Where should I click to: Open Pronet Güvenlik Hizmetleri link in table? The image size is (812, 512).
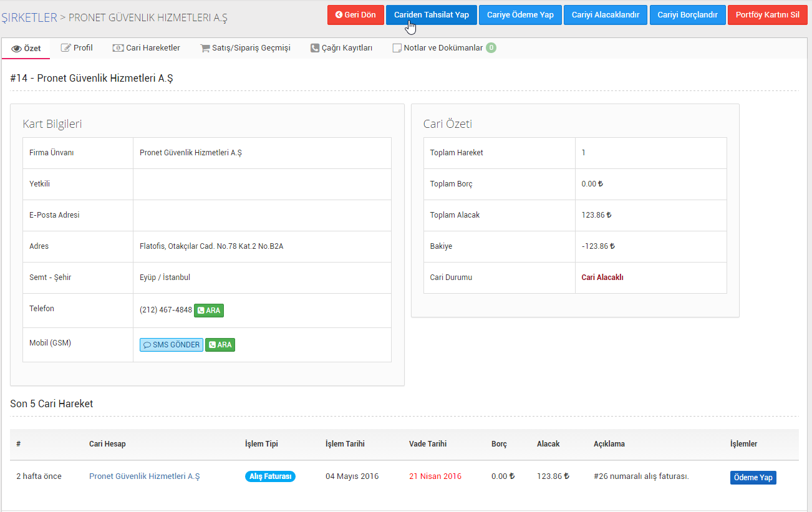tap(145, 476)
